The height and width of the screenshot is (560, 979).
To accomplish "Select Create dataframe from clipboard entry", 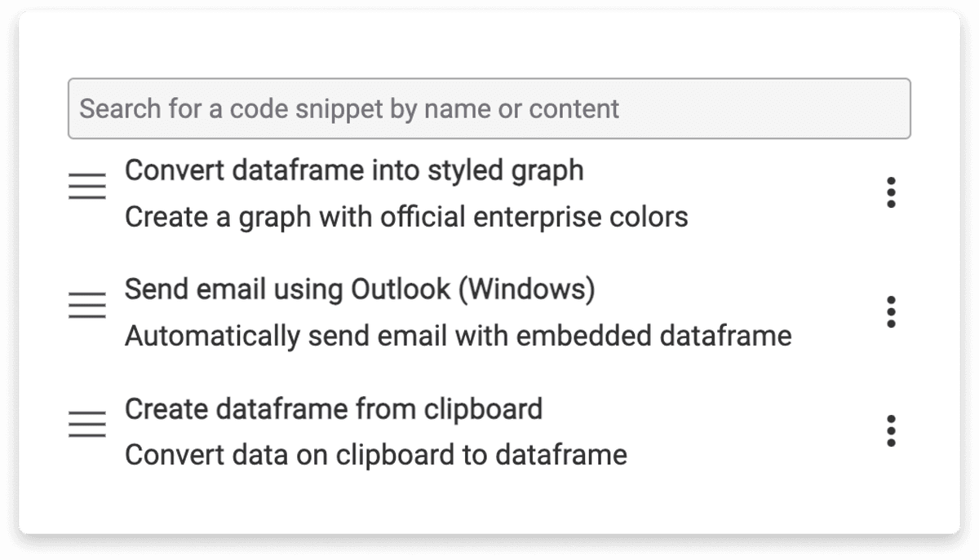I will (334, 409).
